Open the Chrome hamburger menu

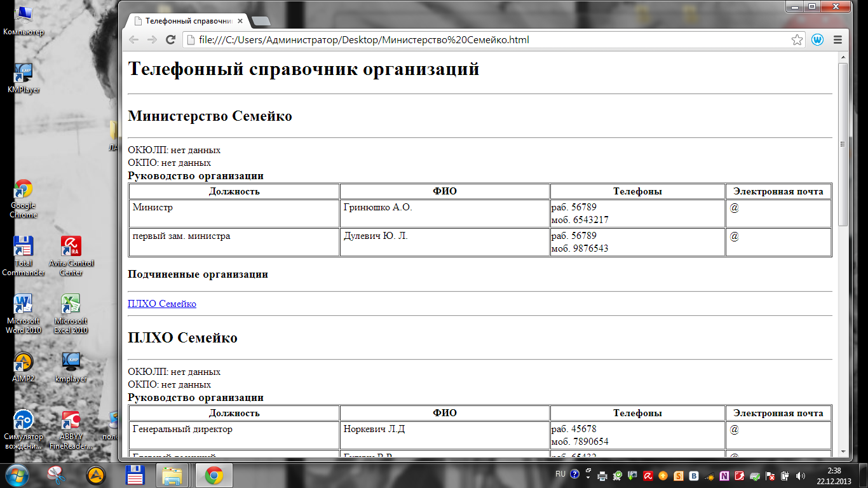click(x=837, y=39)
